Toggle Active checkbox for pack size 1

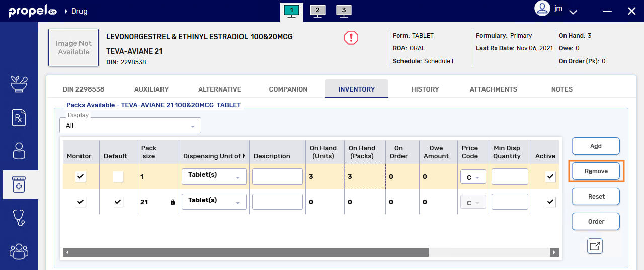pos(550,176)
